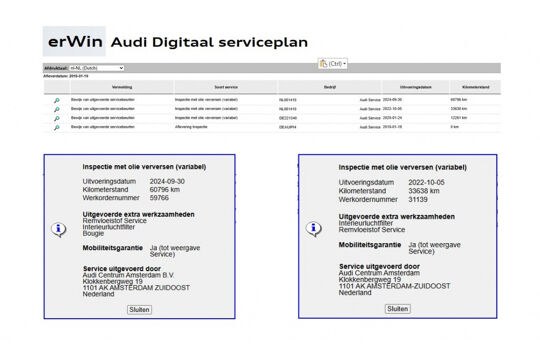The height and width of the screenshot is (360, 540).
Task: Click the Soort service column header
Action: (x=226, y=87)
